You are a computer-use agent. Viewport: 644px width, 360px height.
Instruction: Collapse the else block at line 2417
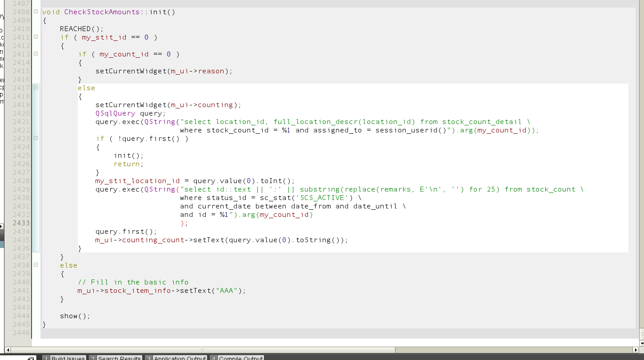(36, 88)
